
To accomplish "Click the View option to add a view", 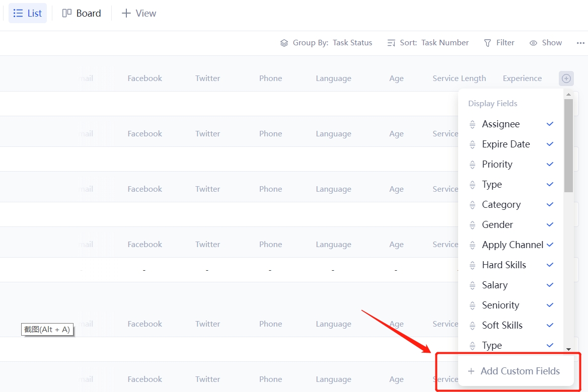I will pyautogui.click(x=138, y=13).
